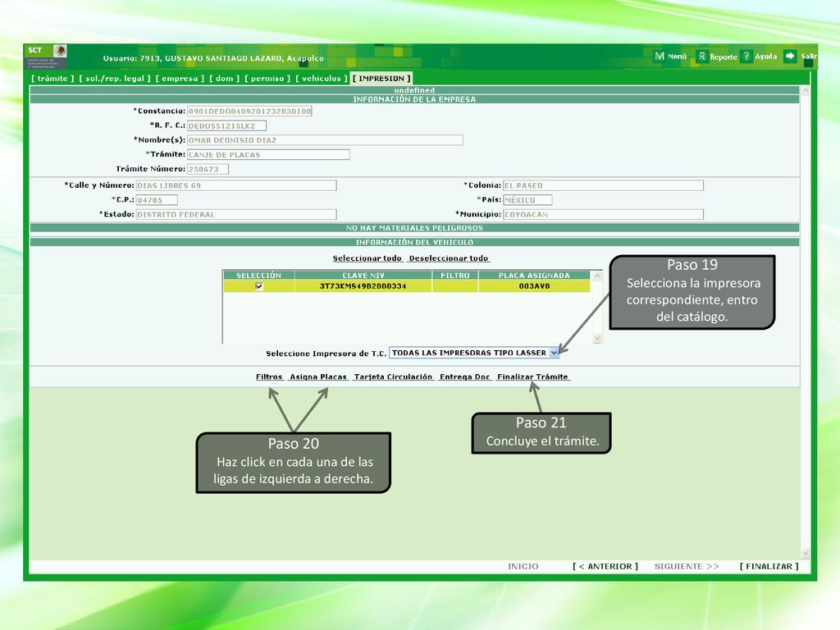
Task: Click the INICIO navigation button
Action: coord(523,566)
